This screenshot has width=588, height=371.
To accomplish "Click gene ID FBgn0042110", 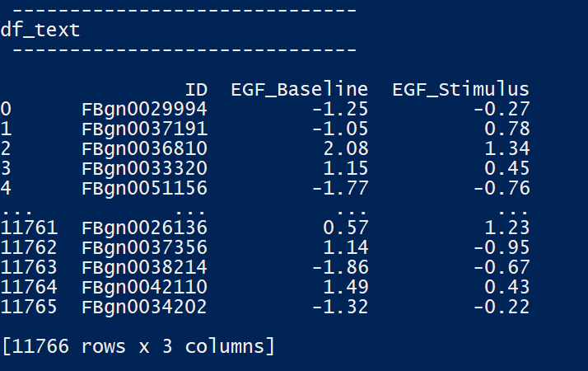I will pyautogui.click(x=144, y=287).
